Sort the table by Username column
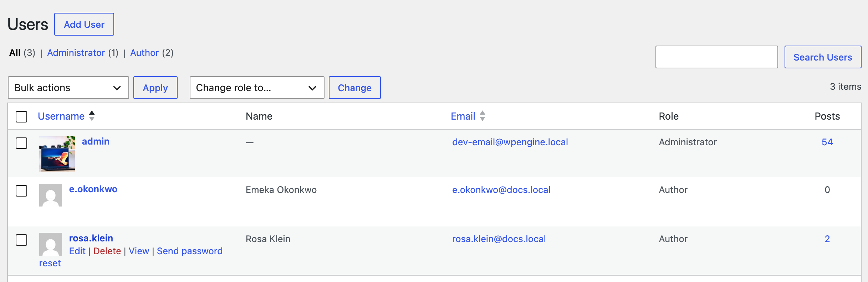The width and height of the screenshot is (868, 282). pyautogui.click(x=61, y=116)
